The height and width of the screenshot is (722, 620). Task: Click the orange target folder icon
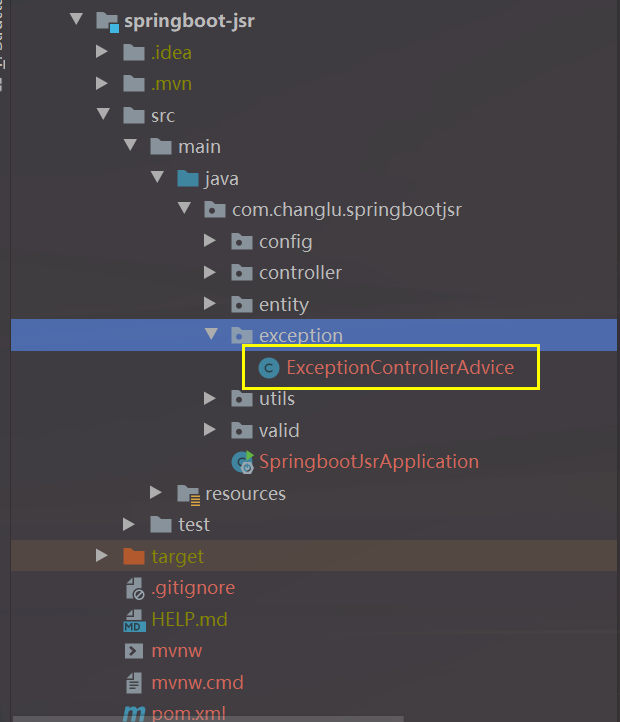134,557
